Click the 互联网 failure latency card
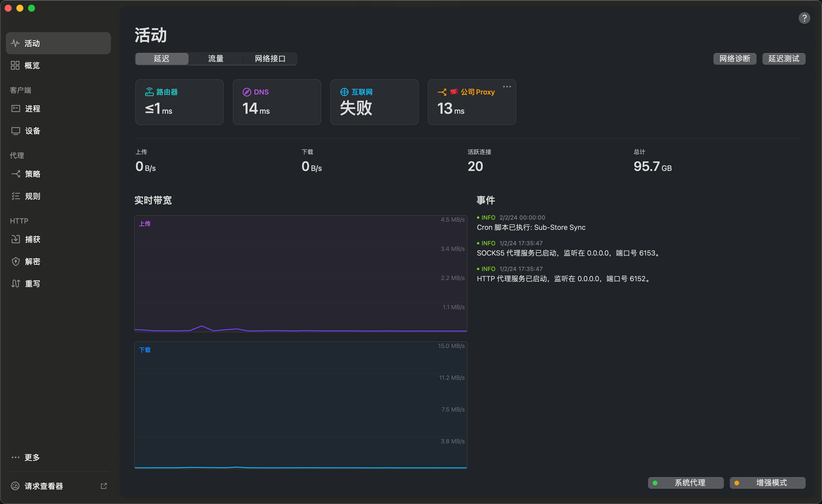 374,102
